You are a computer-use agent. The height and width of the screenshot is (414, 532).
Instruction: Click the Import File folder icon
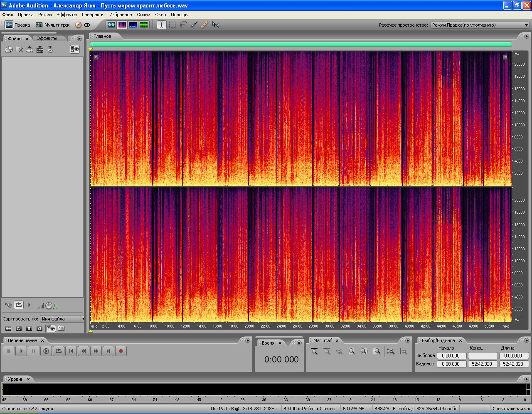click(x=8, y=50)
